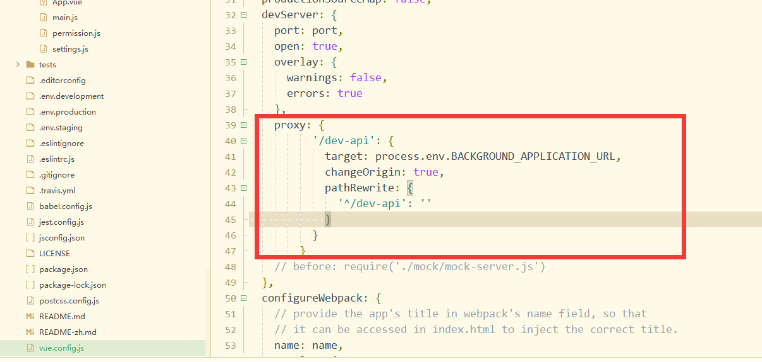
Task: Fold the overlay block at line 35
Action: (243, 62)
